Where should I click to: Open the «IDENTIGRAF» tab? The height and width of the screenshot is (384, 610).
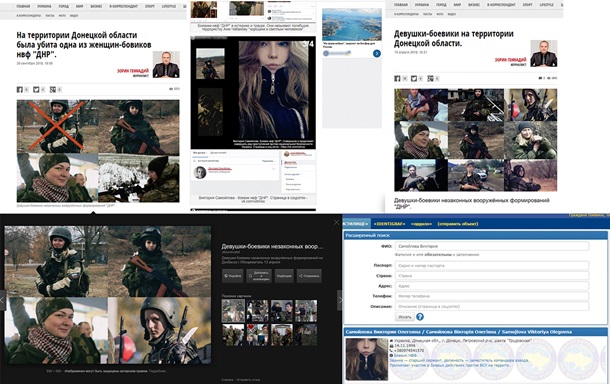click(389, 224)
